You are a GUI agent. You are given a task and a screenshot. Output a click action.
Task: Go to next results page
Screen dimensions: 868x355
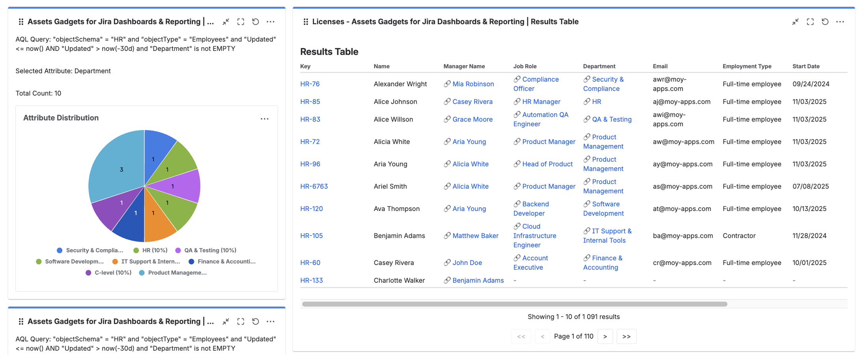[x=605, y=336]
